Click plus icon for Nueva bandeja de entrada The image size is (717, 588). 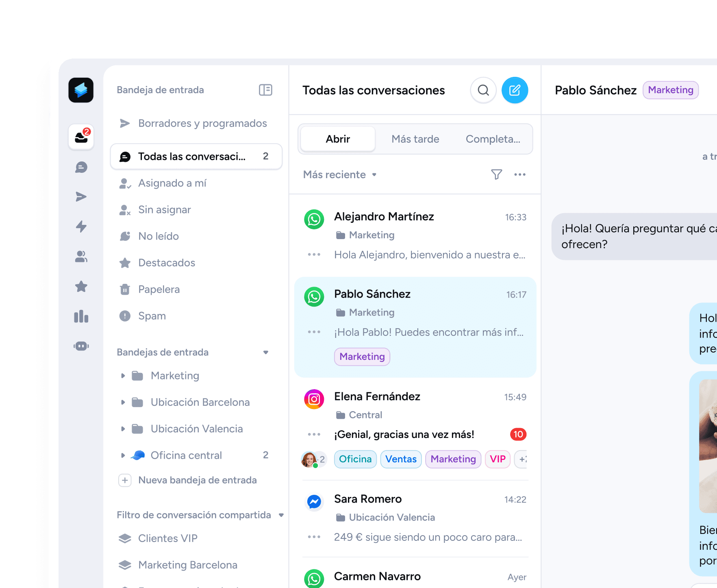125,480
